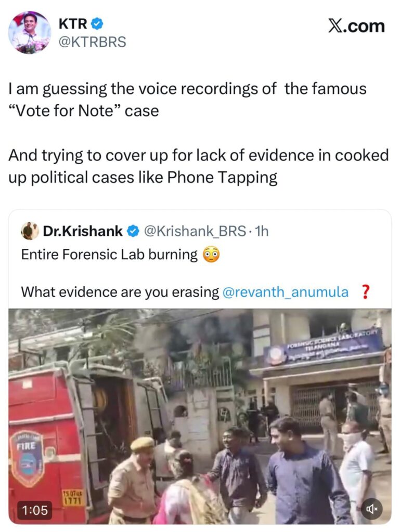
Task: Go to the @Krishank_BRS handle
Action: point(194,231)
